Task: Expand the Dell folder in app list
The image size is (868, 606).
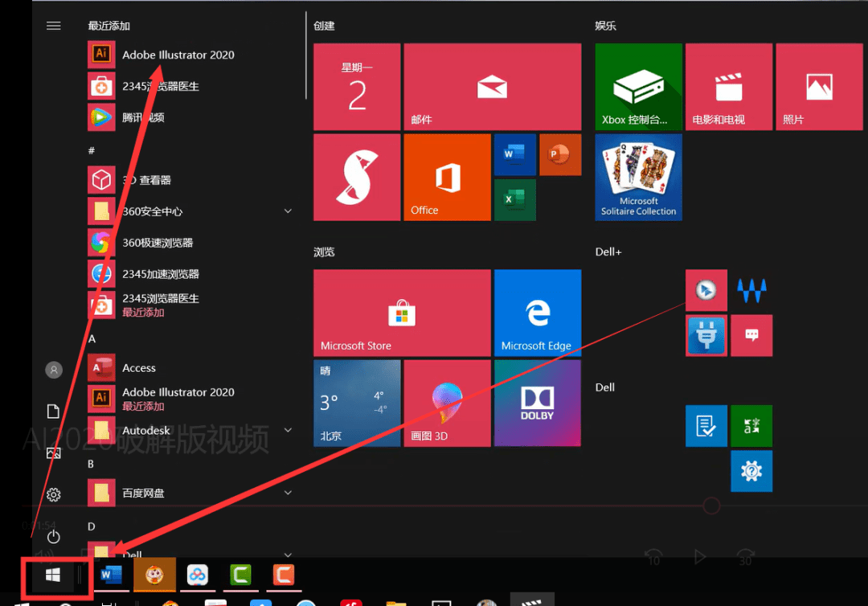Action: 288,554
